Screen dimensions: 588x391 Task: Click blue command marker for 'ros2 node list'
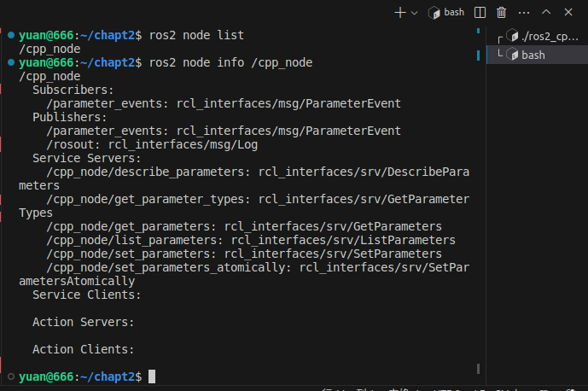(11, 35)
